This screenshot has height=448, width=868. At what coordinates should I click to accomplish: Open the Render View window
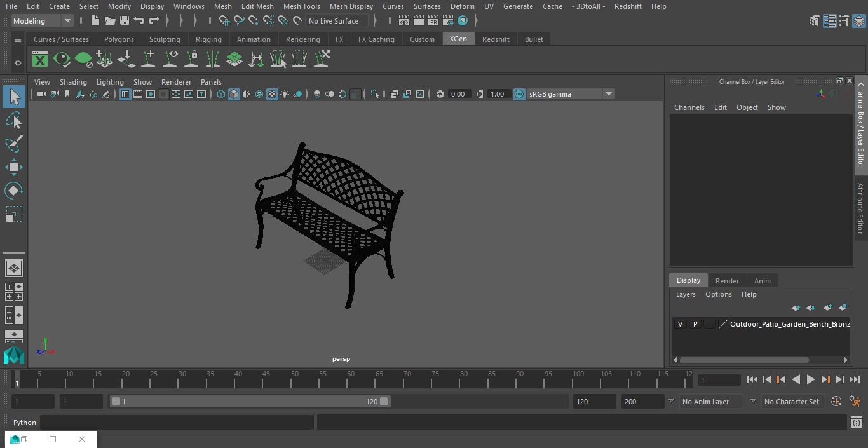click(x=404, y=21)
